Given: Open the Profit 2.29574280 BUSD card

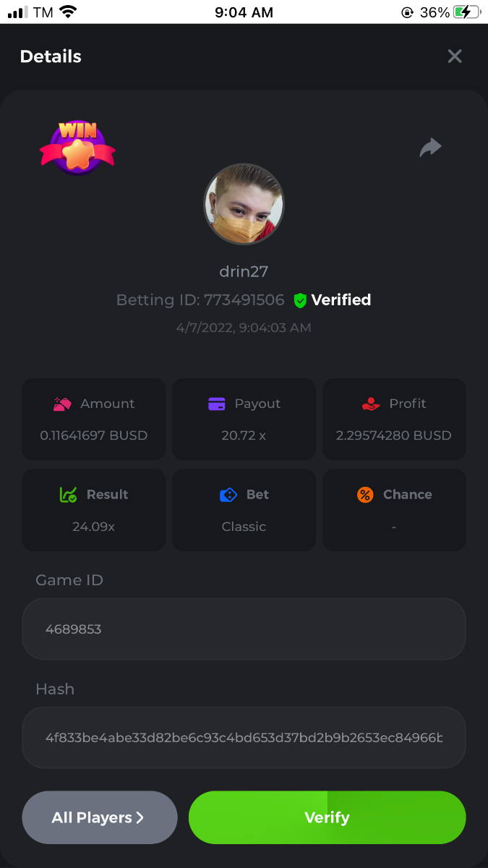Looking at the screenshot, I should (x=394, y=419).
